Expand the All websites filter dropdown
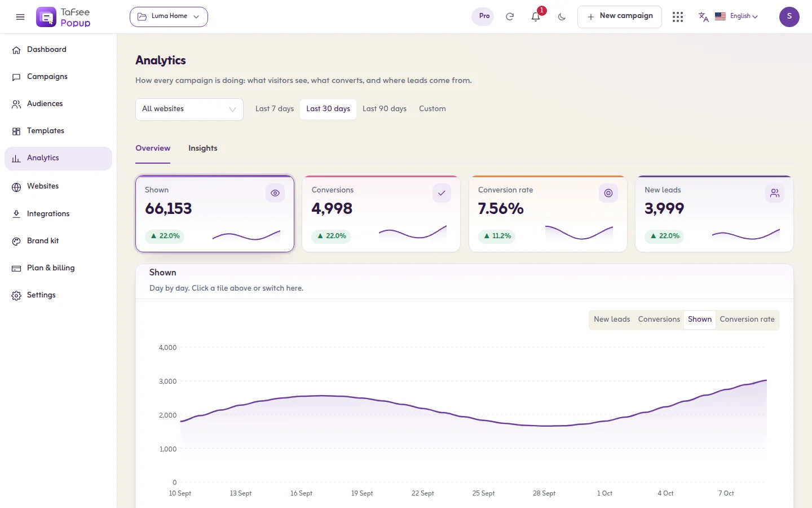The height and width of the screenshot is (508, 812). (x=189, y=110)
